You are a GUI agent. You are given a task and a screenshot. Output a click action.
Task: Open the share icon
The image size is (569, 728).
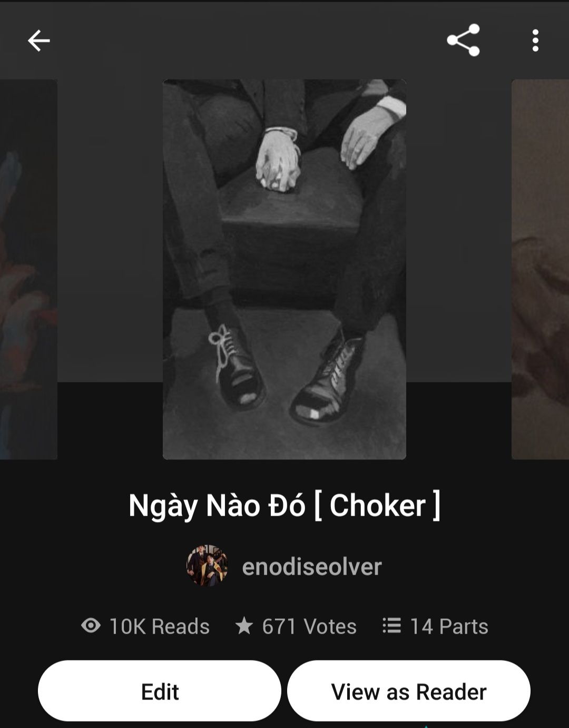(x=463, y=40)
